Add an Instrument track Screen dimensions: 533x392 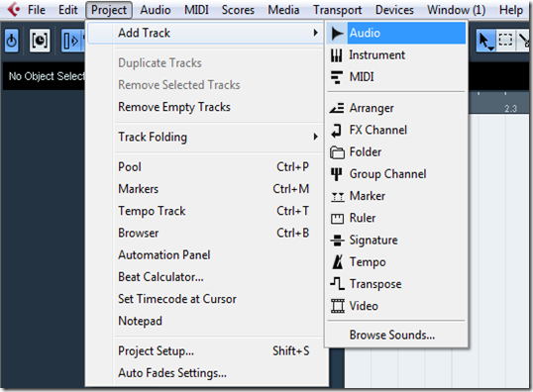click(396, 55)
